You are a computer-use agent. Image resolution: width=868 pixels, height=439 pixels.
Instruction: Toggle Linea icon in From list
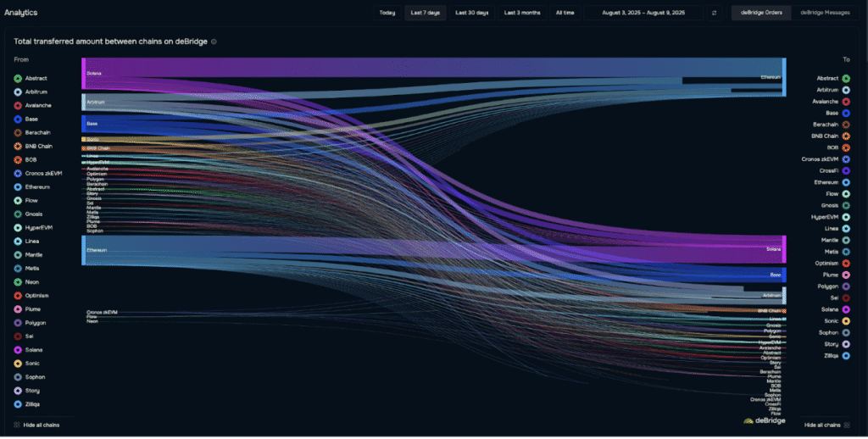(x=18, y=242)
